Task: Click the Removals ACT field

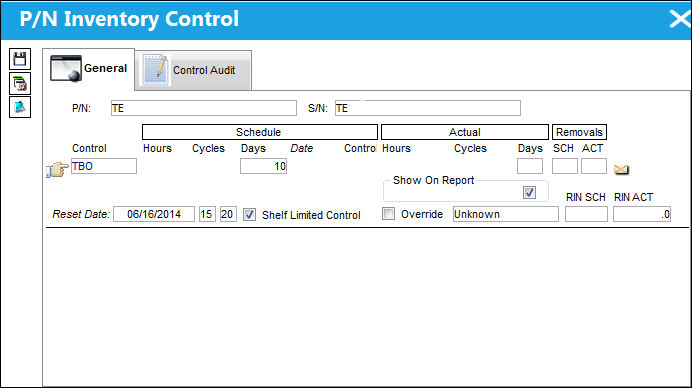Action: pyautogui.click(x=594, y=166)
